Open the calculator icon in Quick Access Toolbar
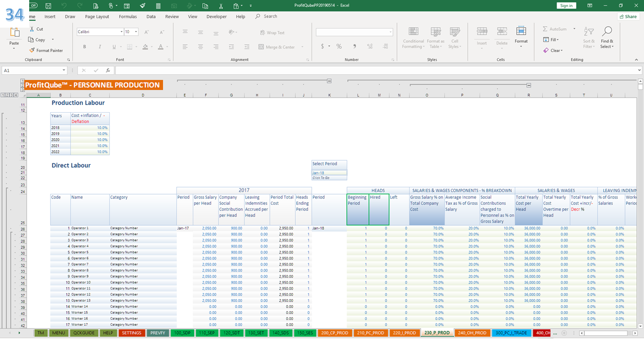The width and height of the screenshot is (644, 362). pyautogui.click(x=158, y=6)
